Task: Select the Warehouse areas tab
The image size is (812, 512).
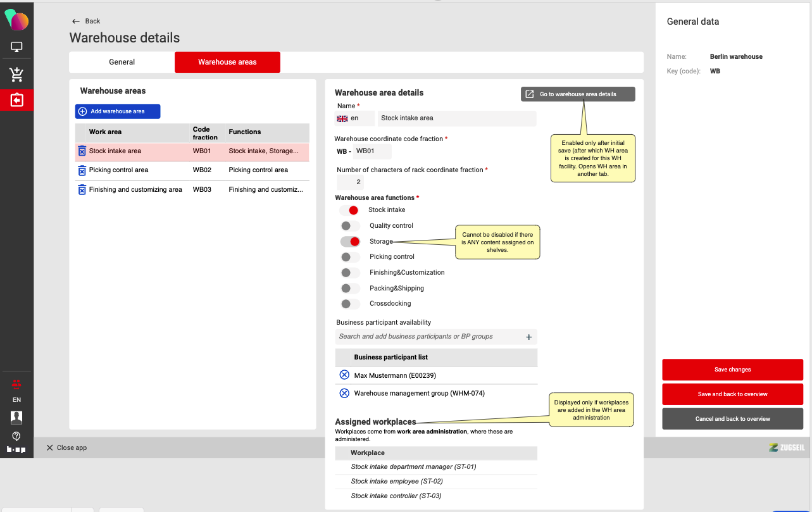Action: pyautogui.click(x=227, y=62)
